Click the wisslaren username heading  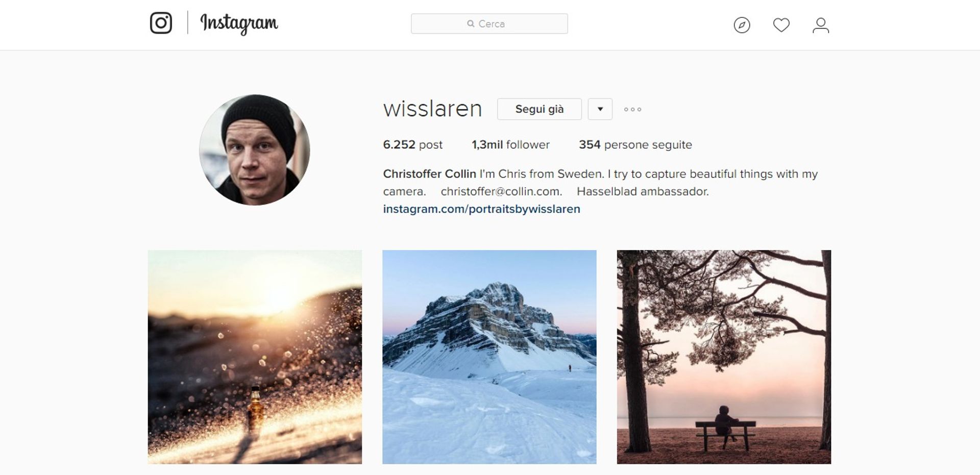point(433,109)
